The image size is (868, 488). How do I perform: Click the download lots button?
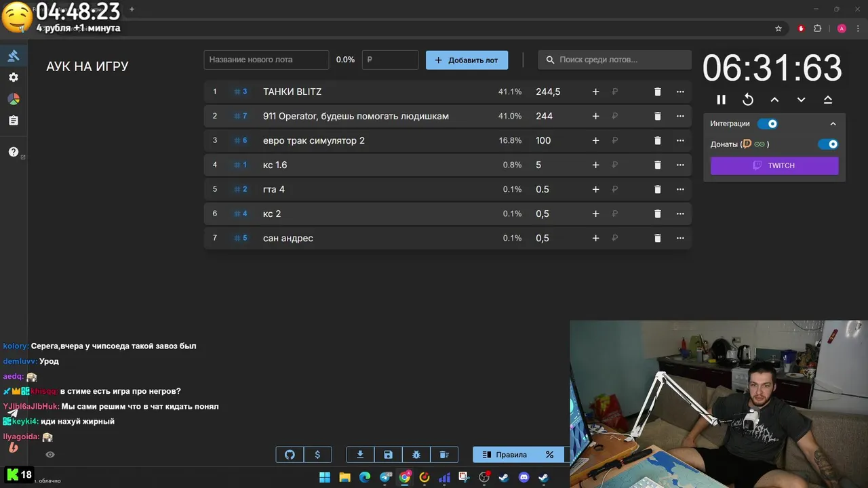(x=360, y=455)
